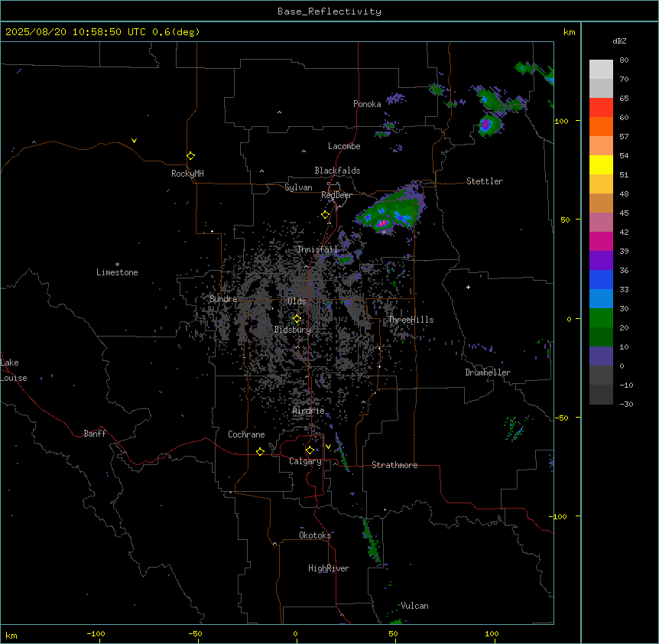The height and width of the screenshot is (644, 659).
Task: Click the Lacombe city label
Action: (x=344, y=146)
